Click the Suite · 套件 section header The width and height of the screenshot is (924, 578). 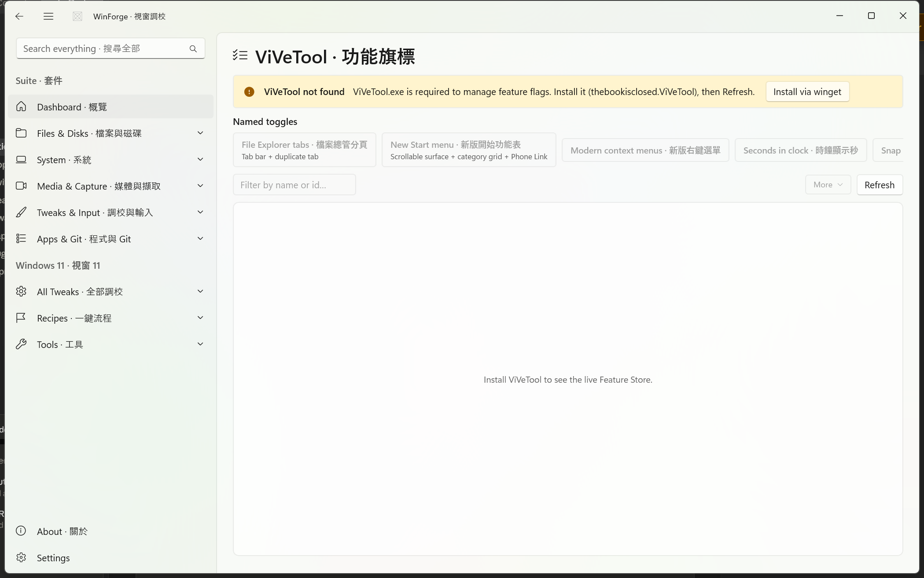point(39,80)
